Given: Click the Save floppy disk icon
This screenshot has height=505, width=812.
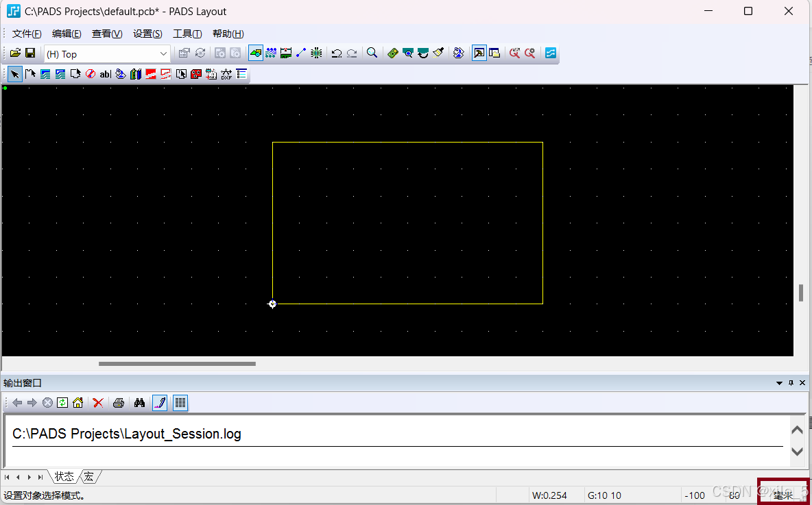Looking at the screenshot, I should (x=31, y=53).
